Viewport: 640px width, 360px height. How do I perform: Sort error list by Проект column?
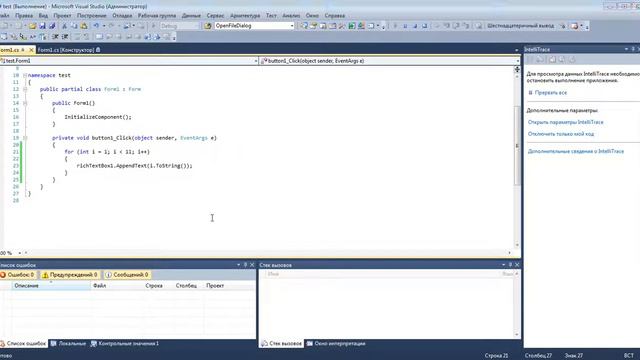(230, 286)
